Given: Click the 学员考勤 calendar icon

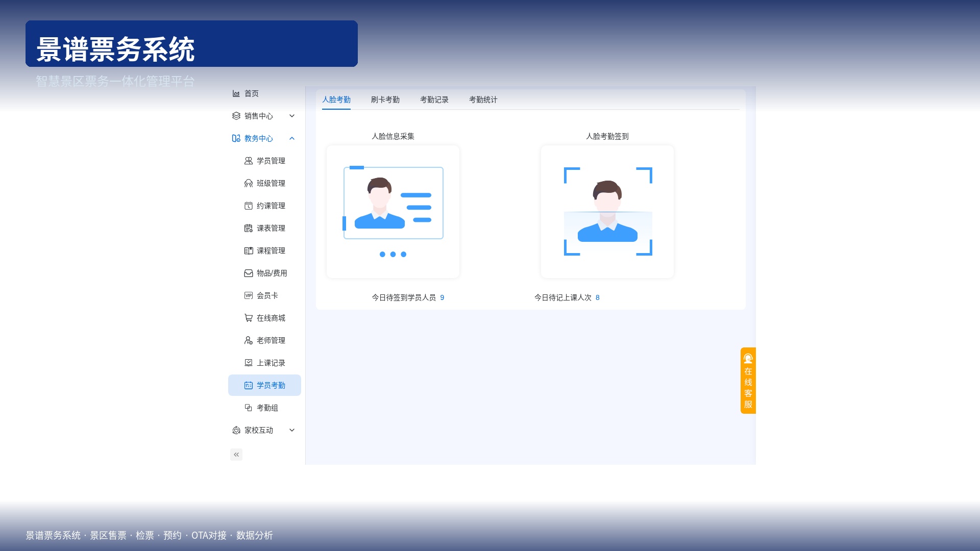Looking at the screenshot, I should click(248, 385).
